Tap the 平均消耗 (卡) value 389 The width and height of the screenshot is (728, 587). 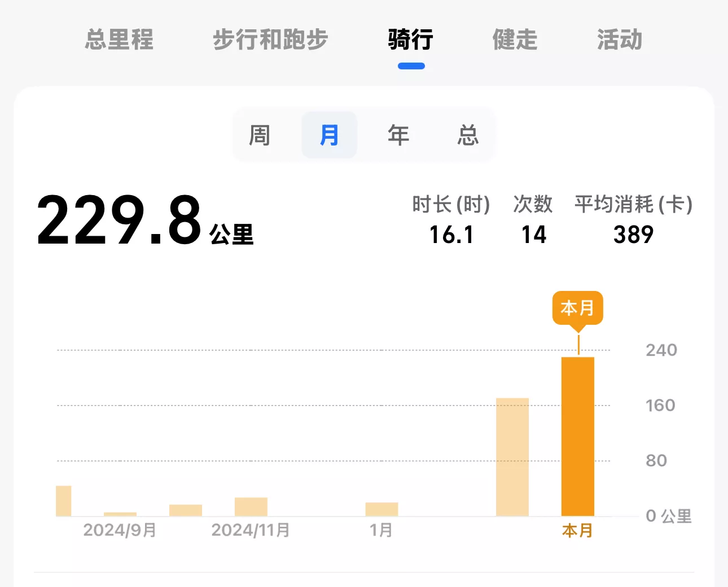[633, 235]
